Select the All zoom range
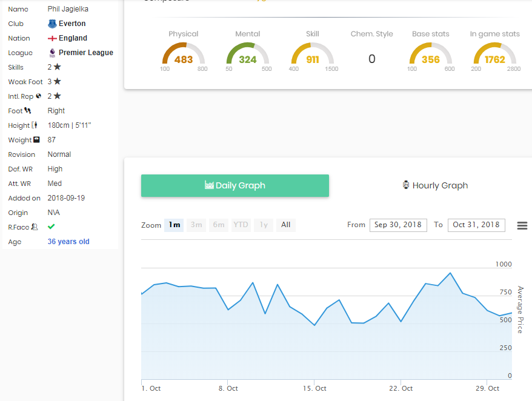The width and height of the screenshot is (532, 401). 285,225
